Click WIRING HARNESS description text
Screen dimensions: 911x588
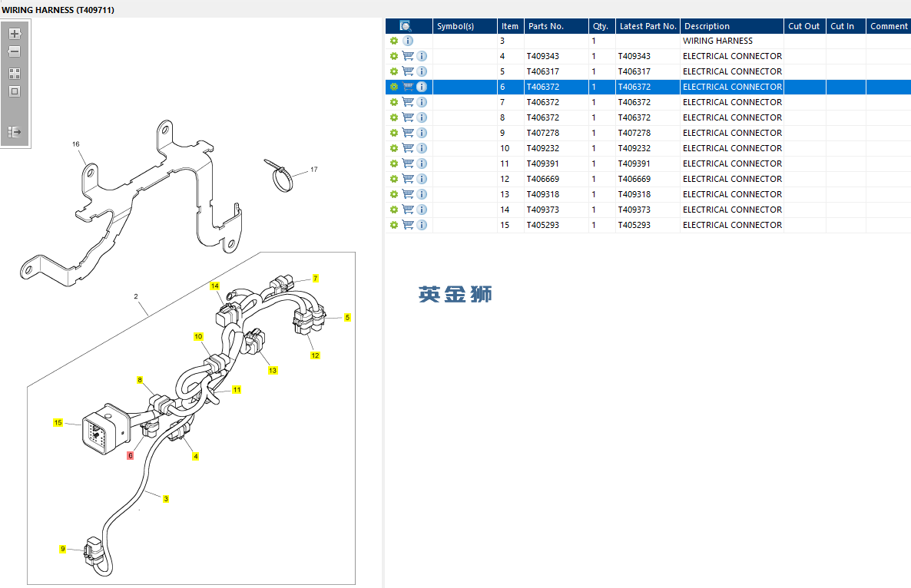click(717, 41)
